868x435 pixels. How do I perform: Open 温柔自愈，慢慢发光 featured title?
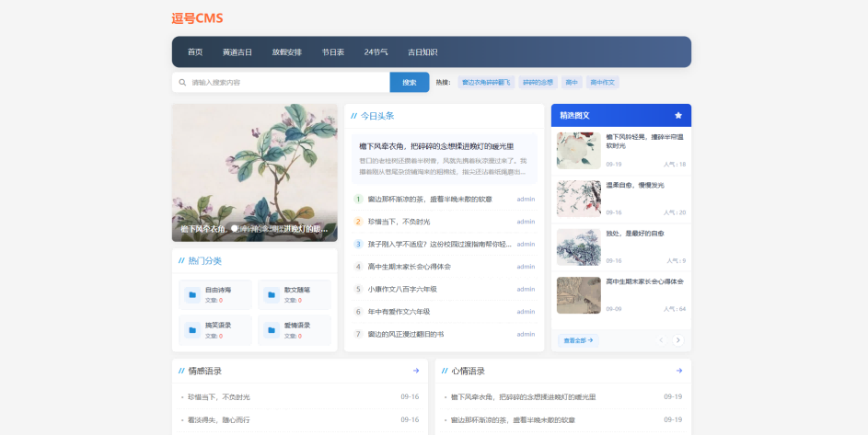pyautogui.click(x=635, y=186)
